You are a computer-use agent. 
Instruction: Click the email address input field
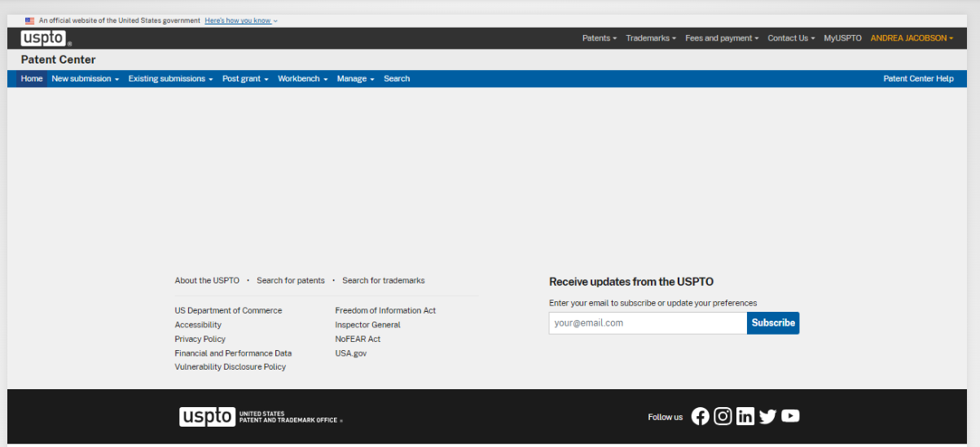tap(648, 323)
